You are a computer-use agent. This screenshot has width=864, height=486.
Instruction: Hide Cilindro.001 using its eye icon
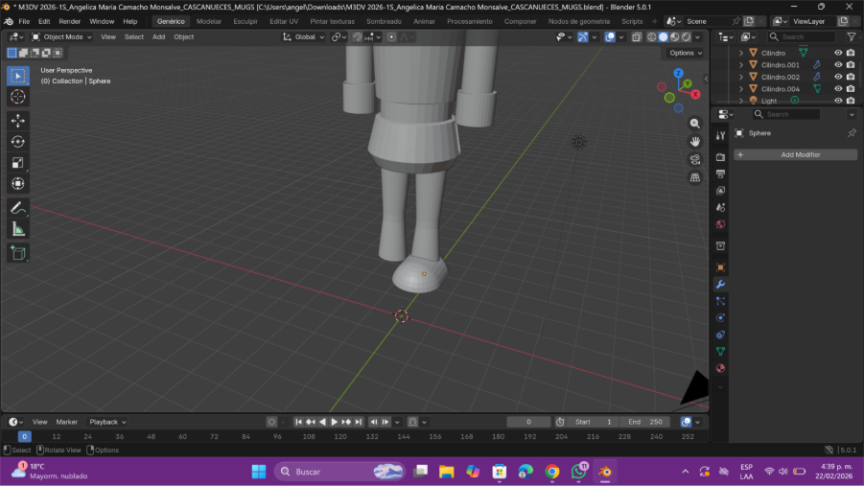pos(838,65)
